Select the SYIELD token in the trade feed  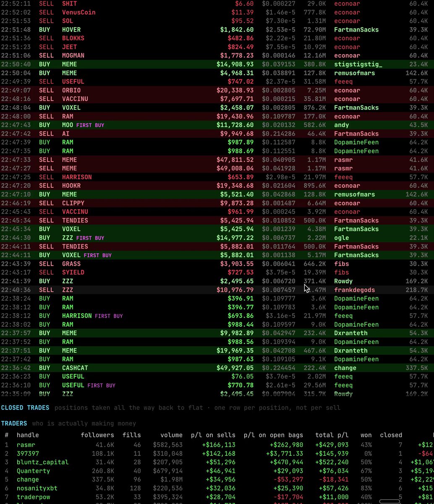pos(73,273)
